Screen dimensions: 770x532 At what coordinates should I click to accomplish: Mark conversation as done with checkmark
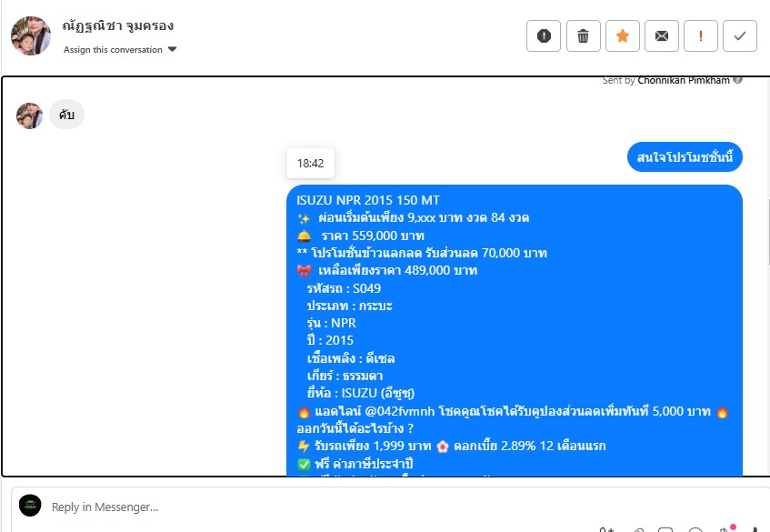(740, 35)
